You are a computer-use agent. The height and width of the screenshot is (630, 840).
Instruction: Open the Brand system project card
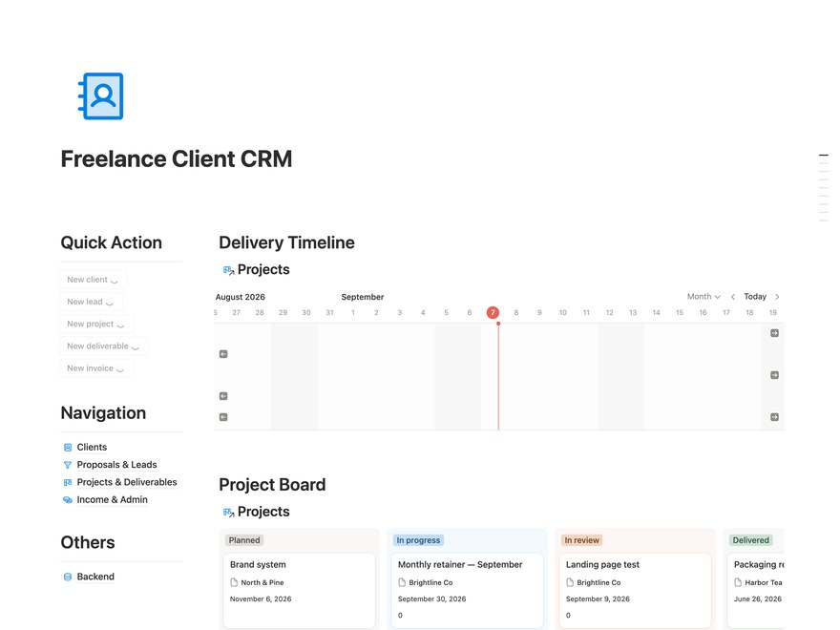pos(299,590)
